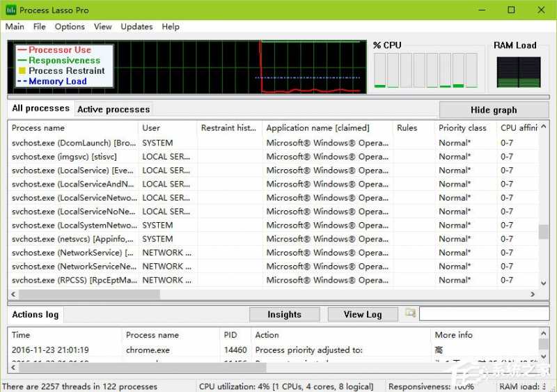Click the log filter icon beside View Log

(x=411, y=313)
